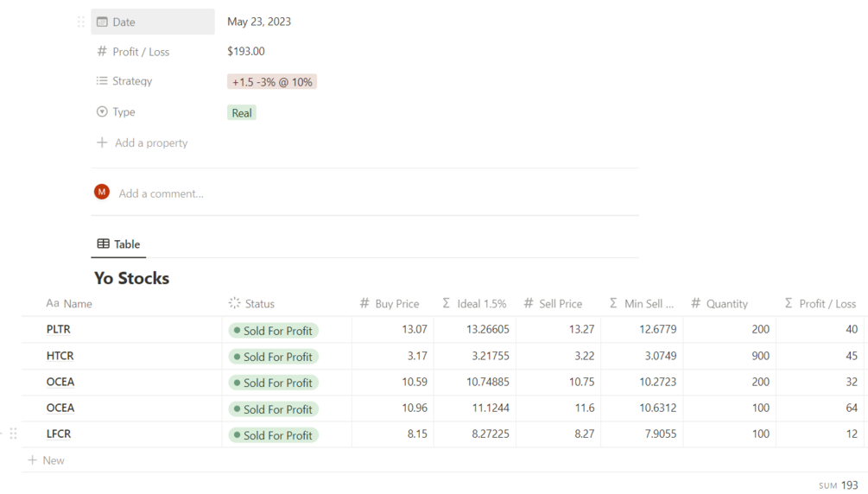The image size is (868, 494).
Task: Open the Type select tag Real
Action: coord(242,113)
